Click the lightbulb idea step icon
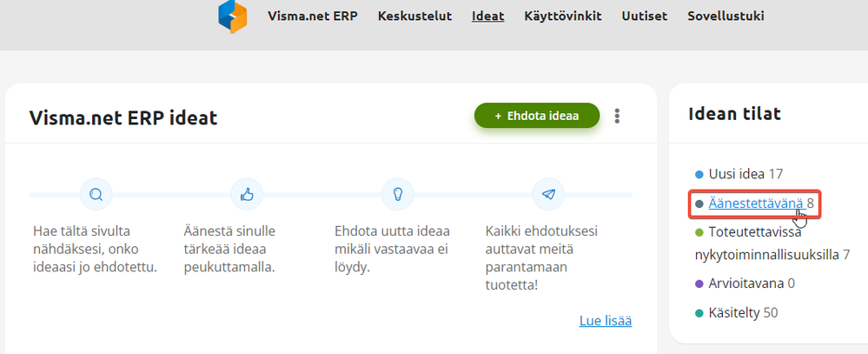Image resolution: width=868 pixels, height=354 pixels. point(398,194)
